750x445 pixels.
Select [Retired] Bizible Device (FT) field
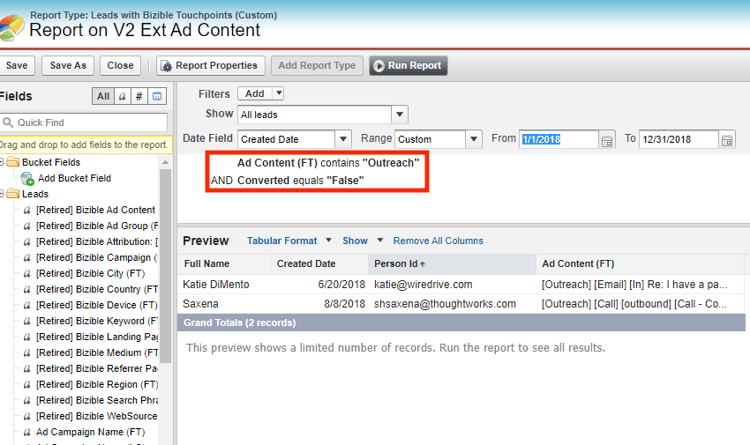coord(97,305)
